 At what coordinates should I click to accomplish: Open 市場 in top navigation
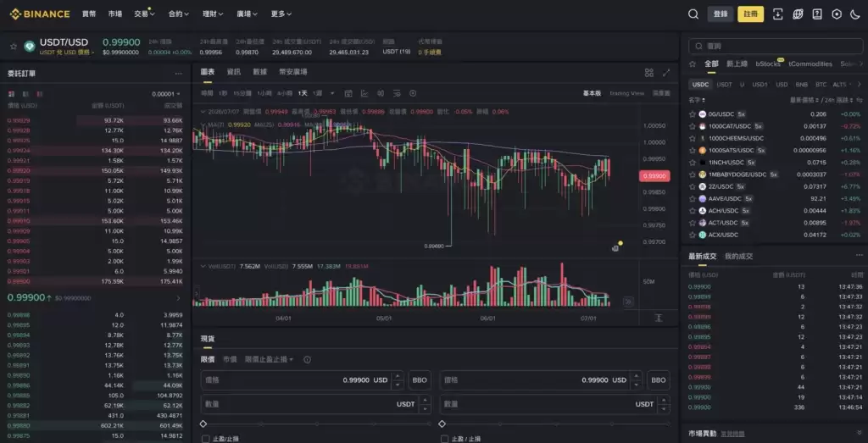(x=115, y=14)
